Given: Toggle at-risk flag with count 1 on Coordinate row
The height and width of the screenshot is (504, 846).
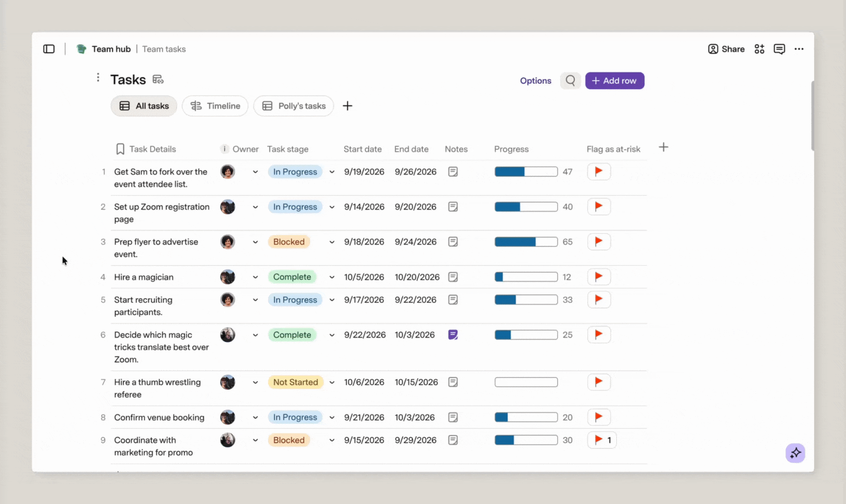Looking at the screenshot, I should coord(602,440).
